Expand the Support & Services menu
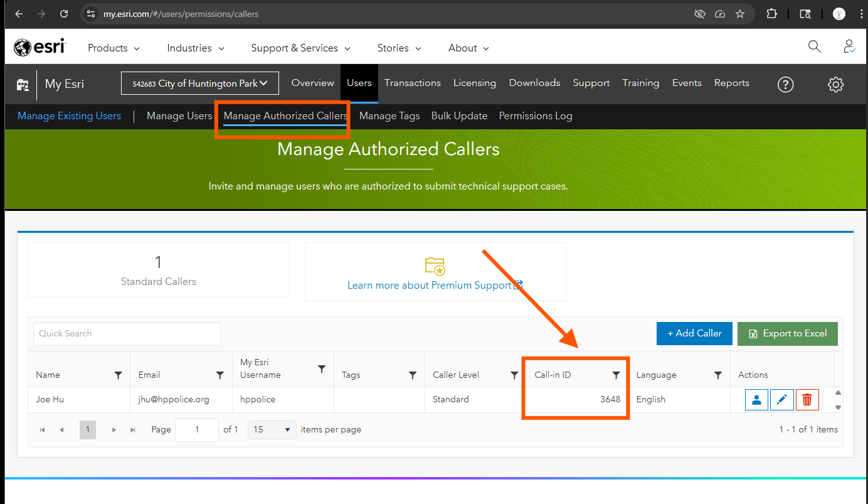Viewport: 868px width, 504px height. pos(300,48)
